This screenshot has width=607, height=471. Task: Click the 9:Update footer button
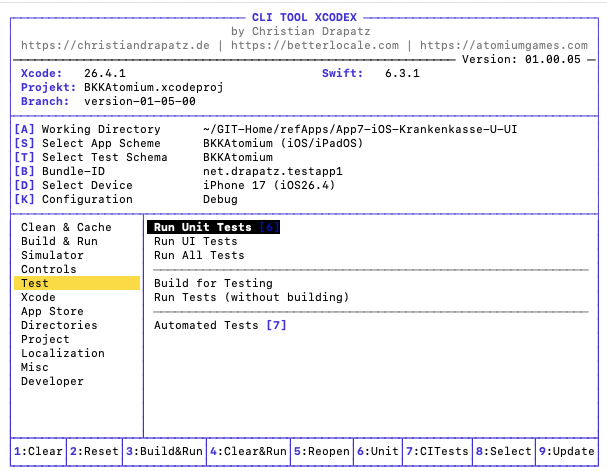tap(567, 451)
